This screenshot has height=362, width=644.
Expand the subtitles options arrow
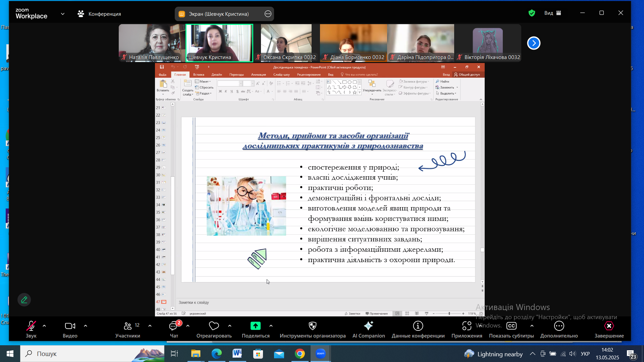coord(532,326)
